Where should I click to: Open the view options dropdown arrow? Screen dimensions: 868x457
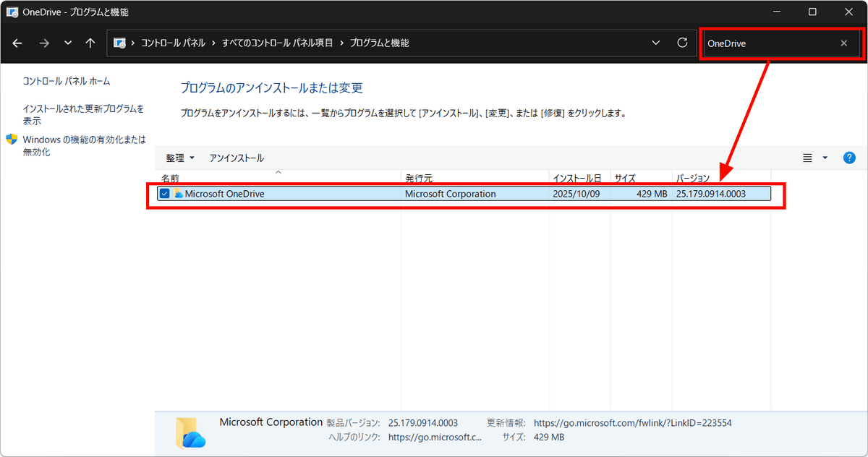click(825, 158)
